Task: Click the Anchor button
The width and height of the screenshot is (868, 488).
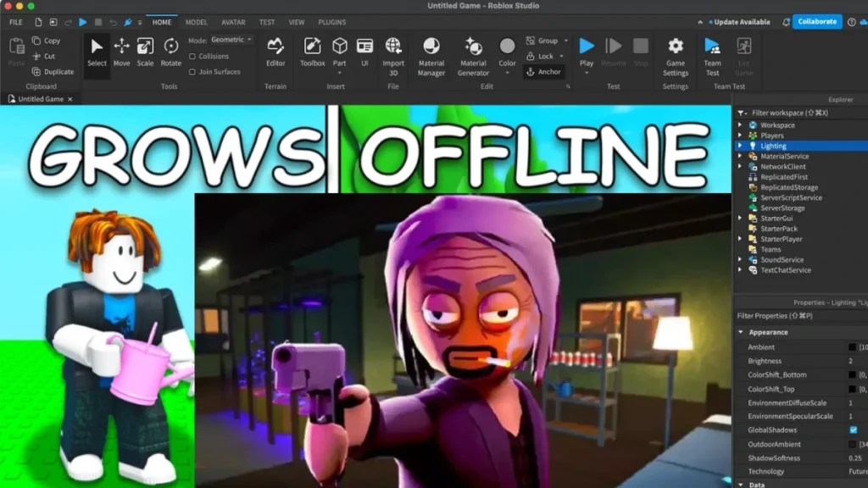Action: coord(543,71)
